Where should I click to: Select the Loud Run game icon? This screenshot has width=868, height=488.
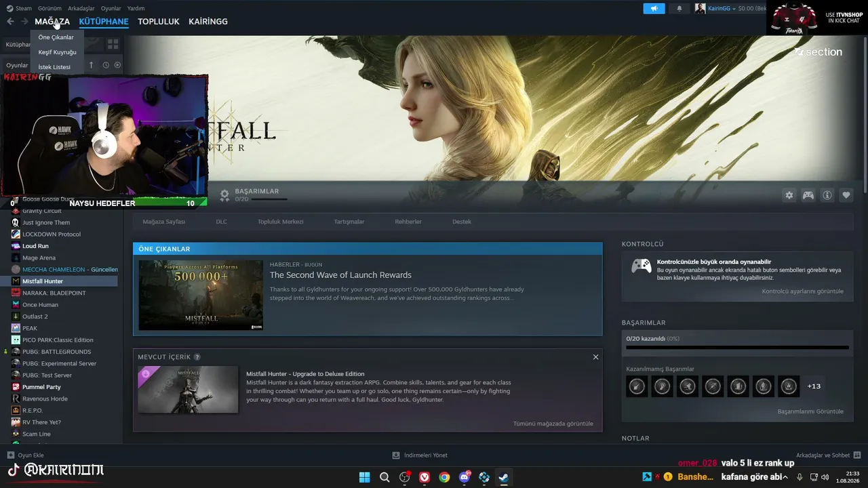point(16,246)
